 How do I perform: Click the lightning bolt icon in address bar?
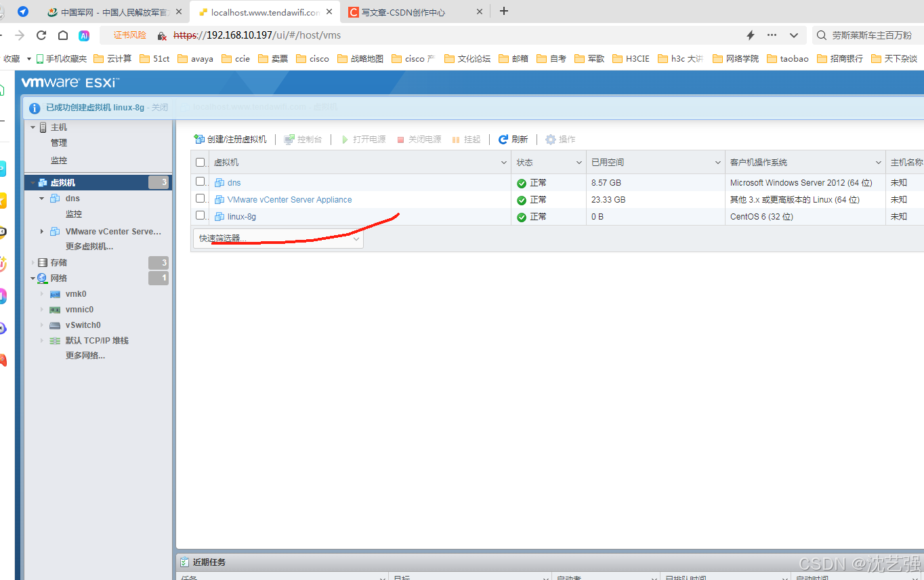751,35
